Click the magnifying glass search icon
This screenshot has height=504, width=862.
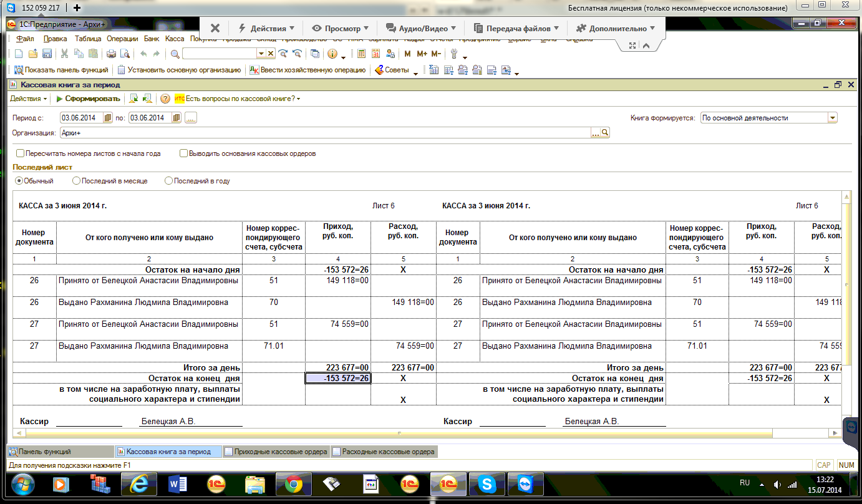tap(175, 54)
